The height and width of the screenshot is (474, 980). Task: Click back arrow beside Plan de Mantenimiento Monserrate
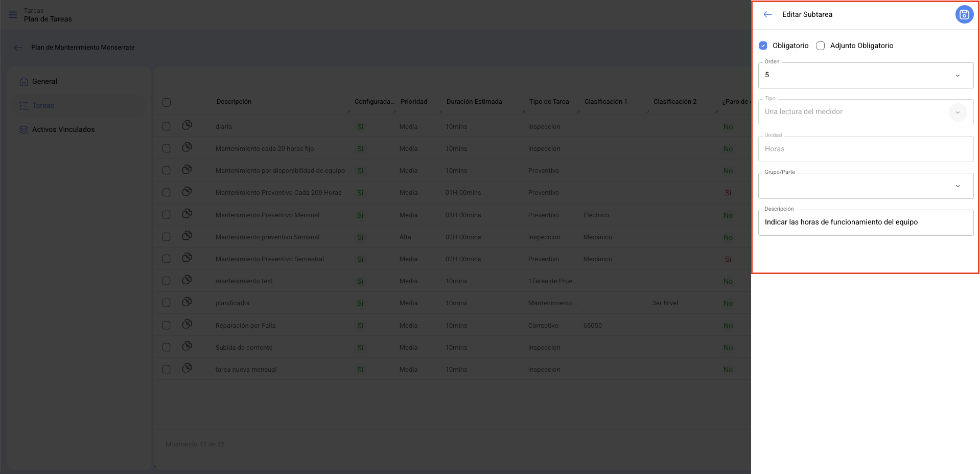click(x=18, y=48)
